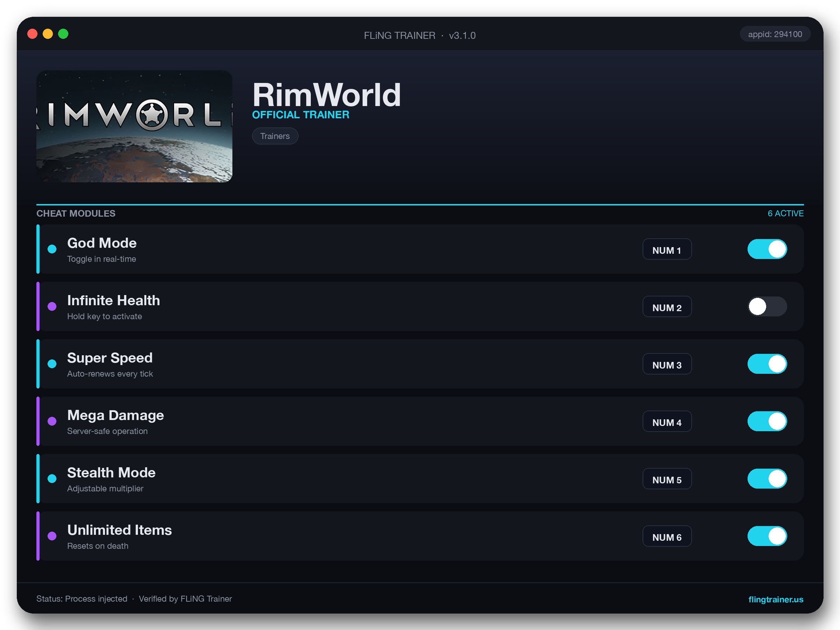The height and width of the screenshot is (630, 840).
Task: Click the OFFICIAL TRAINER subtitle
Action: [301, 115]
